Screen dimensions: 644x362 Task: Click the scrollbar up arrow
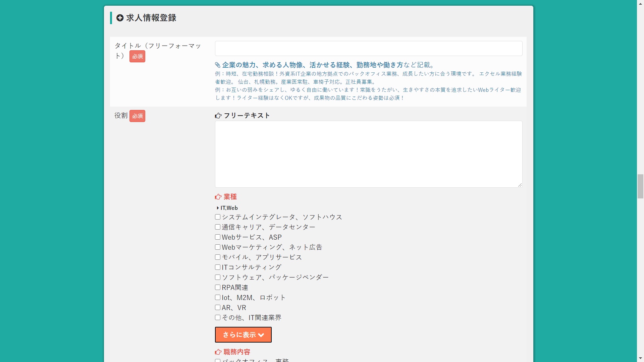coord(640,3)
